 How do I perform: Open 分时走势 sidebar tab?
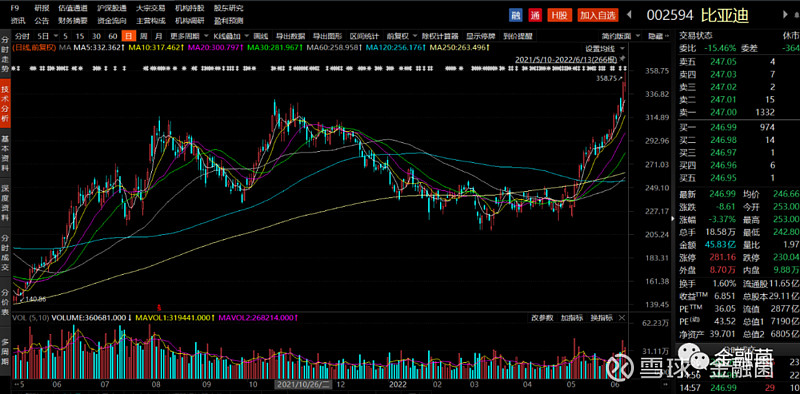point(5,55)
